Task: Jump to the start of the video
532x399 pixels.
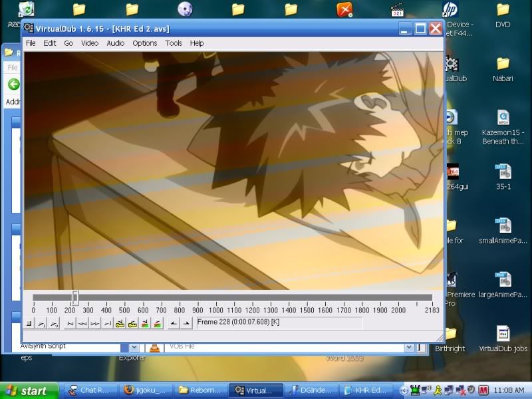Action: (70, 323)
